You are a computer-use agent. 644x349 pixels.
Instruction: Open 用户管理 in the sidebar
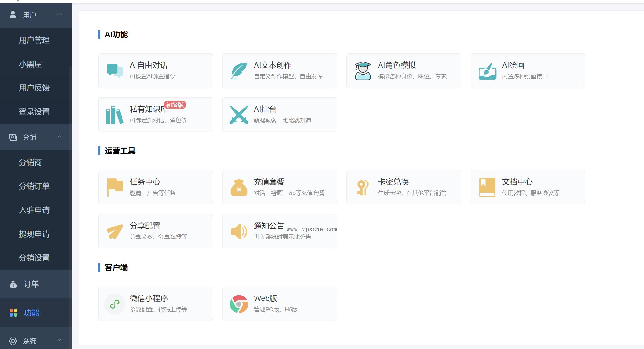click(x=34, y=40)
